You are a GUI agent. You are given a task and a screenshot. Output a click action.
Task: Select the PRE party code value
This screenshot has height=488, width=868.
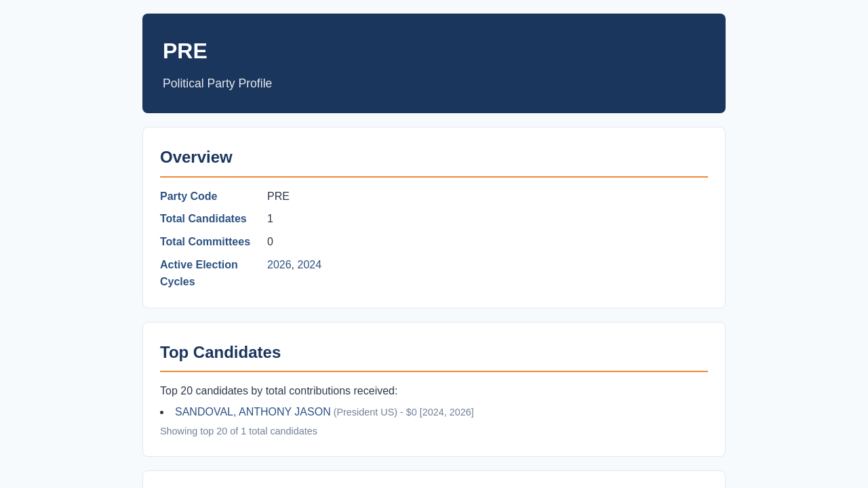click(x=278, y=197)
